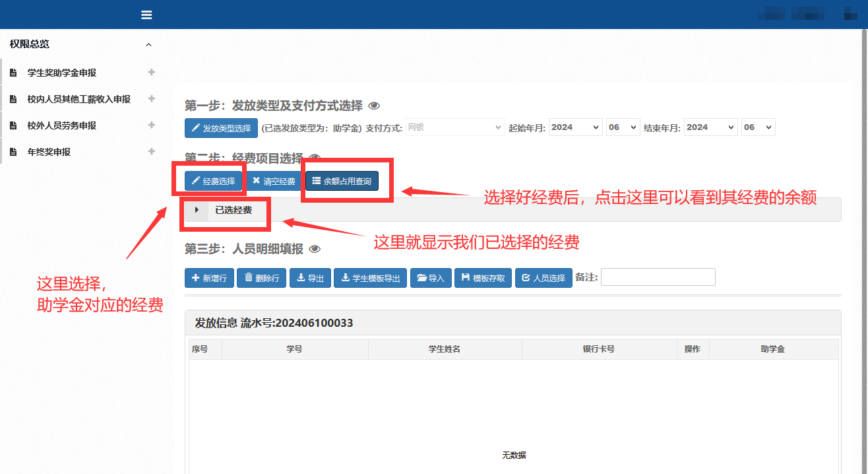Open the 起始年月 month dropdown

[x=623, y=127]
